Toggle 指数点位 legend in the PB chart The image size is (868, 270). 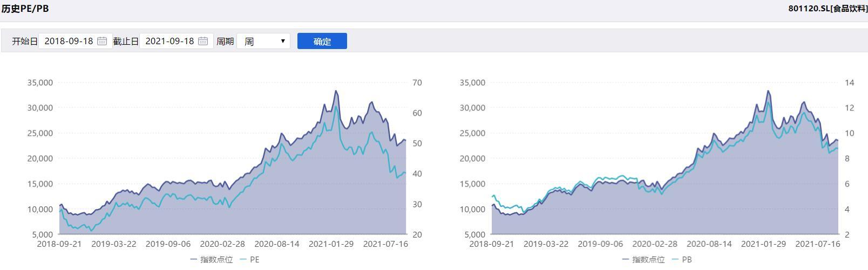[x=643, y=259]
